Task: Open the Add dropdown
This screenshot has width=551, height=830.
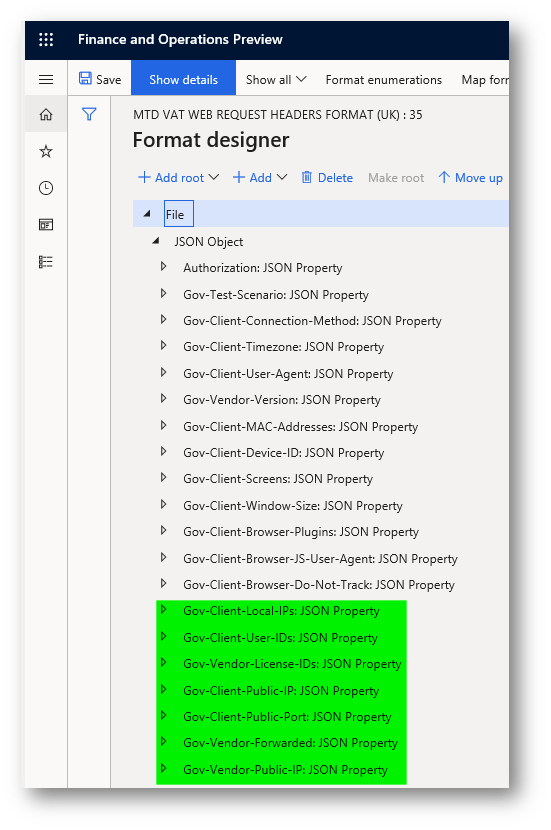Action: 260,177
